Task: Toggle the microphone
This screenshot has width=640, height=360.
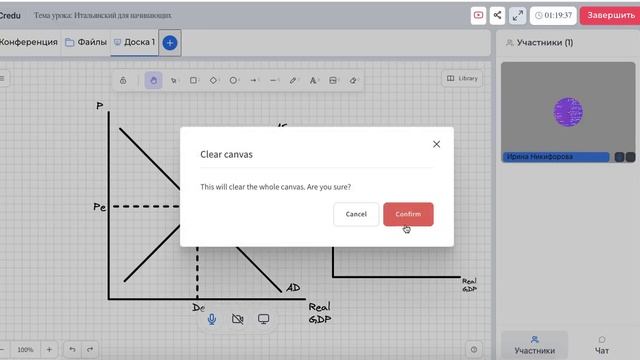Action: pyautogui.click(x=212, y=319)
